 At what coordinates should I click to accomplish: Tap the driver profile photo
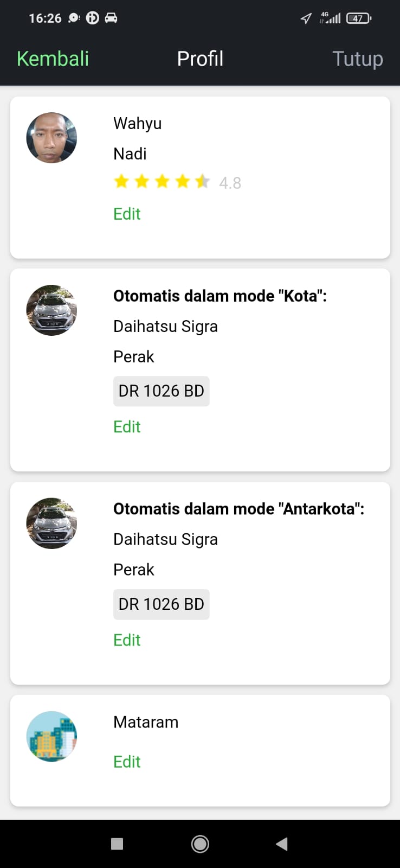click(x=51, y=138)
